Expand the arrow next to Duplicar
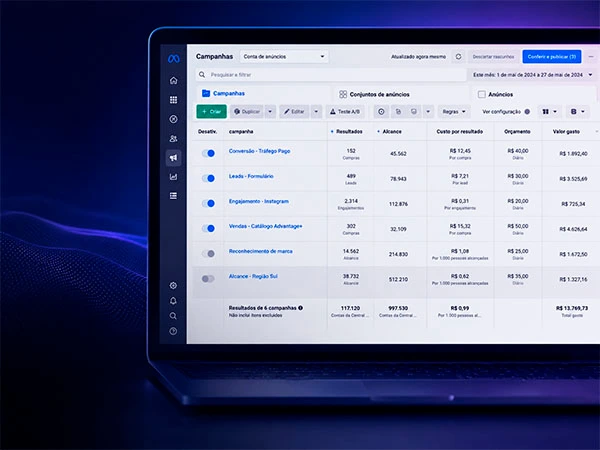This screenshot has width=600, height=450. click(x=270, y=112)
